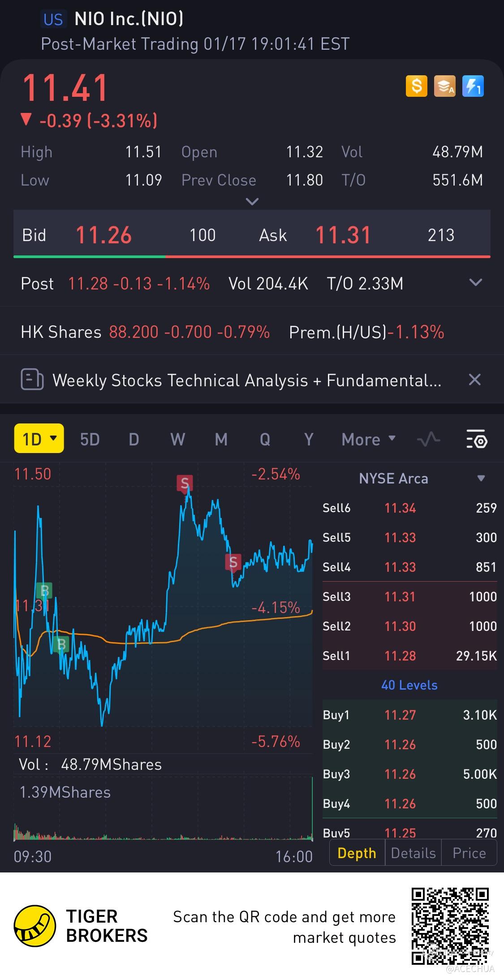This screenshot has width=504, height=980.
Task: Open the More timeframes dropdown
Action: click(x=369, y=440)
